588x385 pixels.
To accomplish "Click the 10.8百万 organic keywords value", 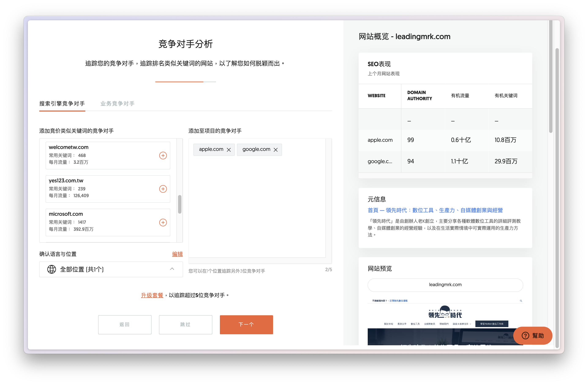I will click(505, 140).
